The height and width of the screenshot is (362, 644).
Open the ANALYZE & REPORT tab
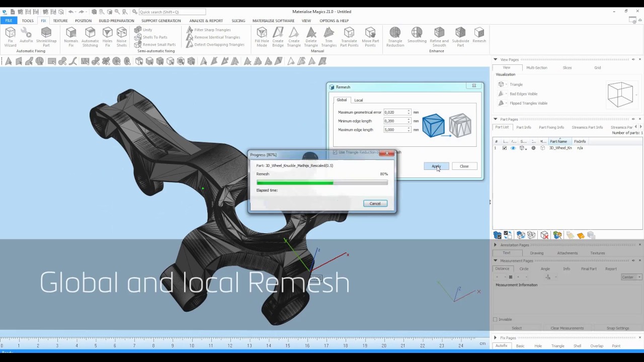[206, 21]
